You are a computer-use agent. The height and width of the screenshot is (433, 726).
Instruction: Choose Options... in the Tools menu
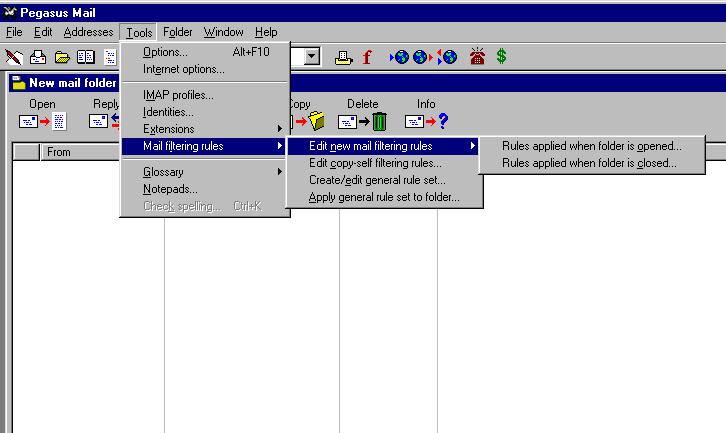[x=205, y=52]
